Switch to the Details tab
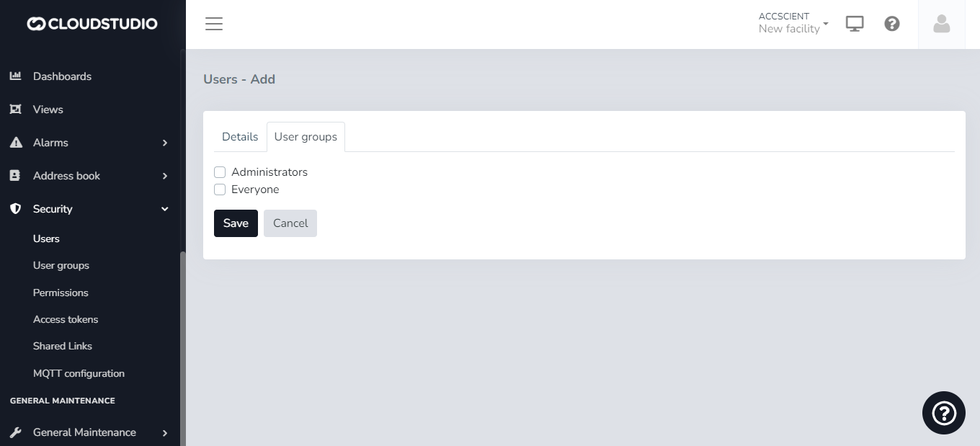 coord(240,137)
